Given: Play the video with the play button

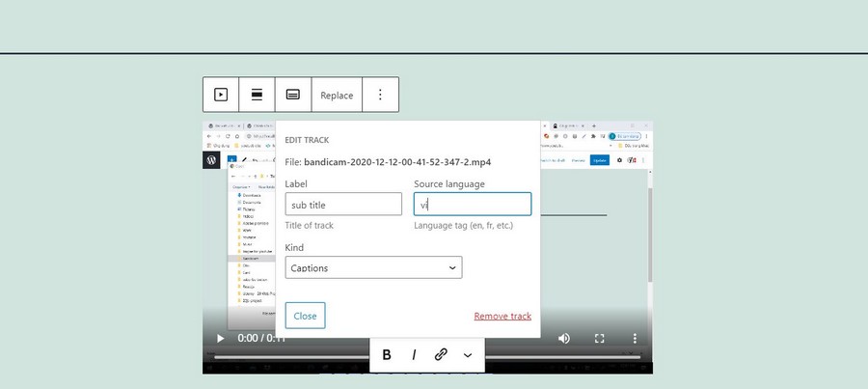Looking at the screenshot, I should click(221, 339).
